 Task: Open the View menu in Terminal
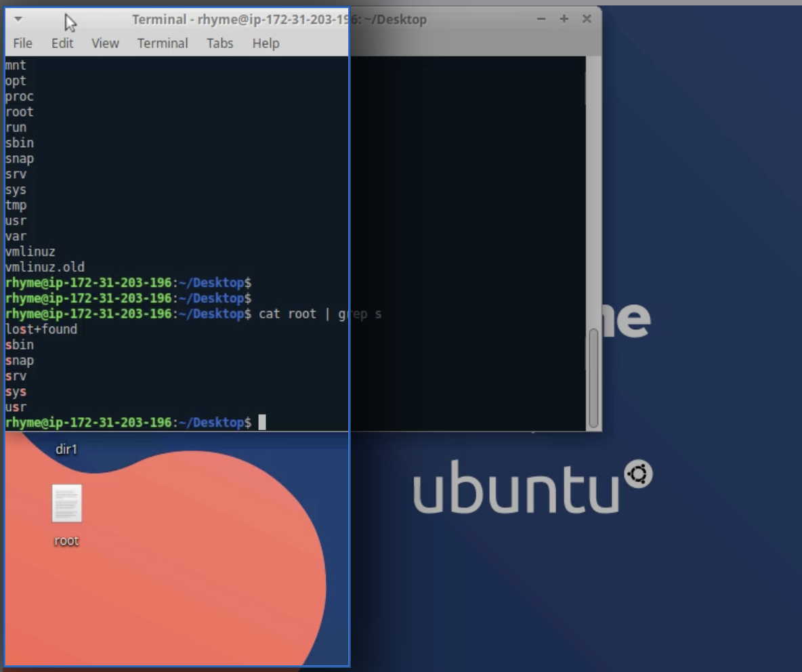106,43
